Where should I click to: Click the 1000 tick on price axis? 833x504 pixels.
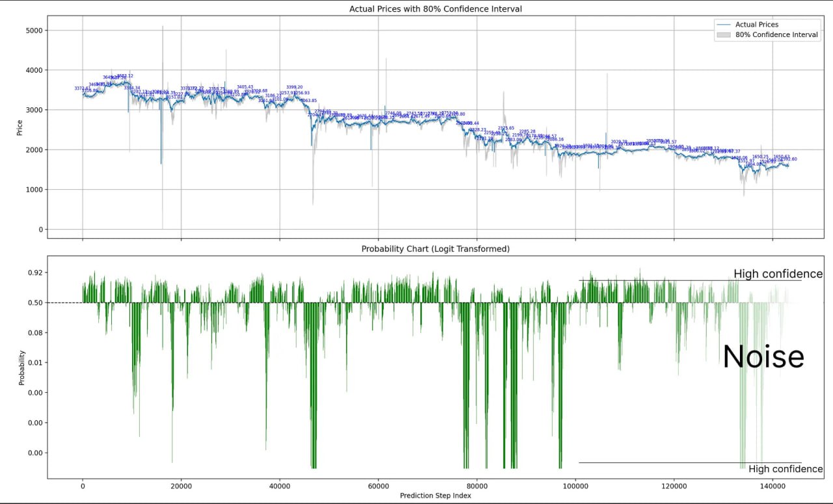coord(34,190)
